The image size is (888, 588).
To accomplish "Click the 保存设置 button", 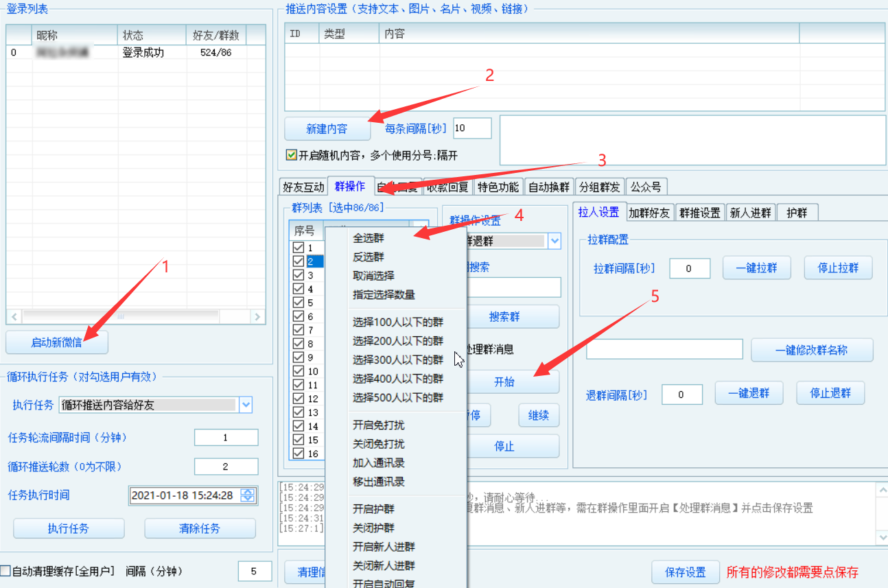I will click(686, 572).
